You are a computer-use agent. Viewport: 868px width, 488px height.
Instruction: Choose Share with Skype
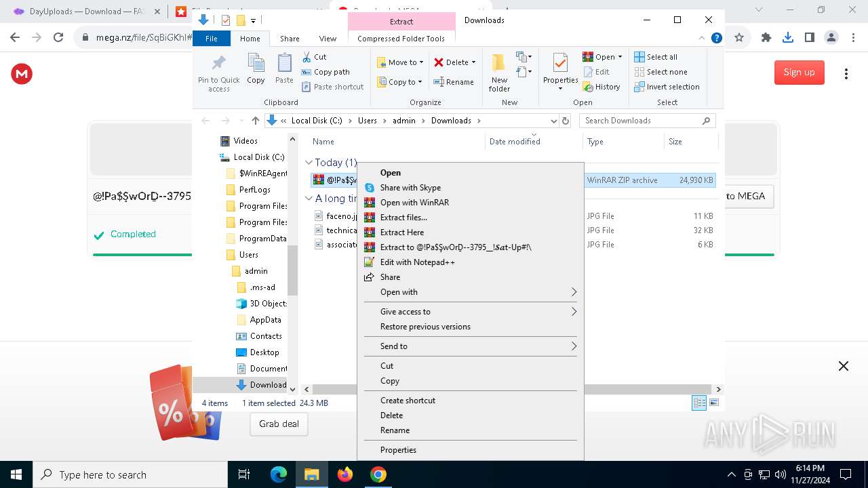coord(470,188)
